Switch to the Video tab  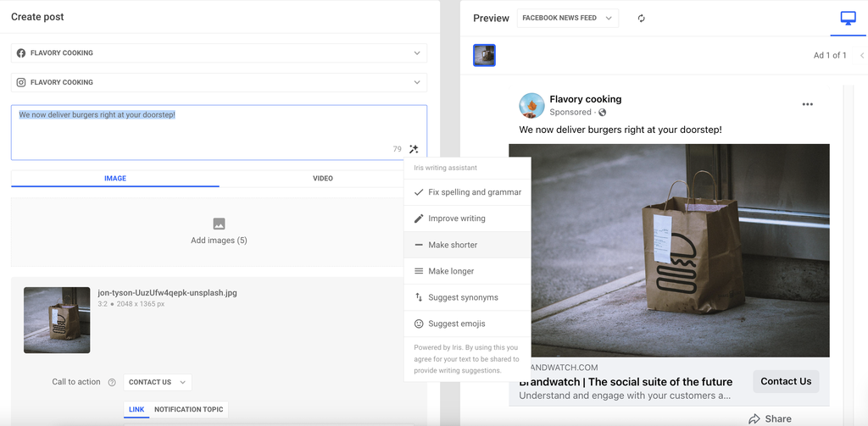322,179
